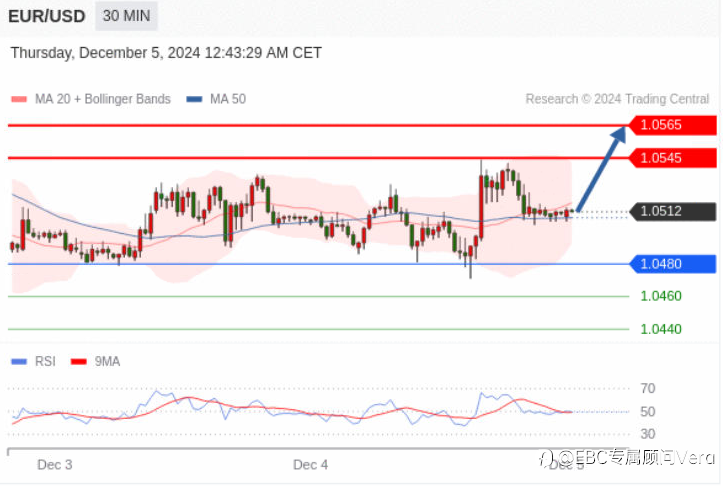Click Research © 2024 Trading Central credit
The height and width of the screenshot is (491, 723).
617,99
